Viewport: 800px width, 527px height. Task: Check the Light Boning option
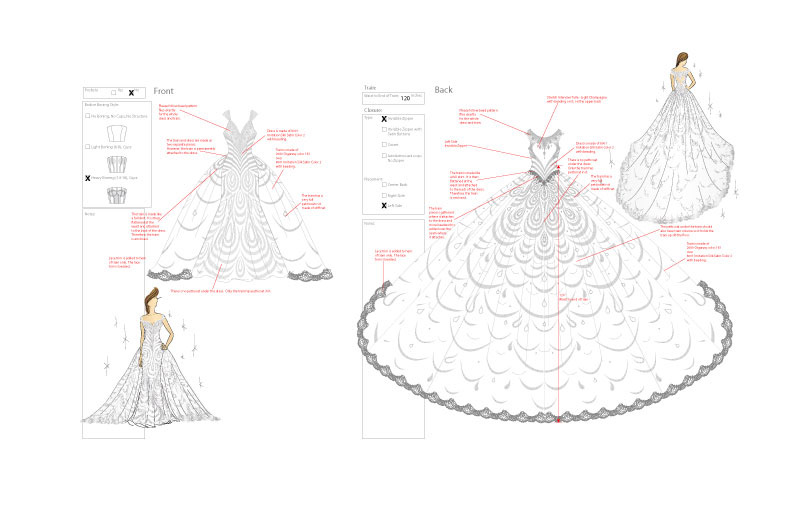click(87, 146)
